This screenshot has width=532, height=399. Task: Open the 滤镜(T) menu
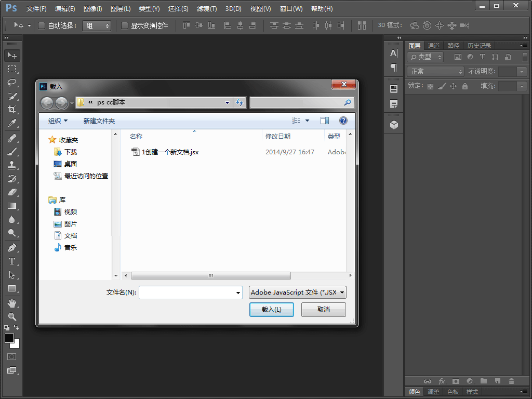pyautogui.click(x=207, y=9)
